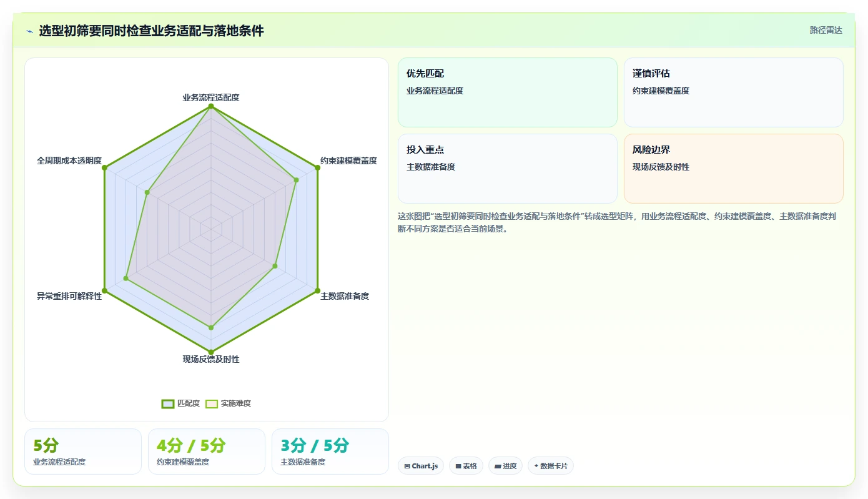Click the outer 匹配度 point on 主数据准备度 axis
The width and height of the screenshot is (868, 499).
pyautogui.click(x=317, y=290)
